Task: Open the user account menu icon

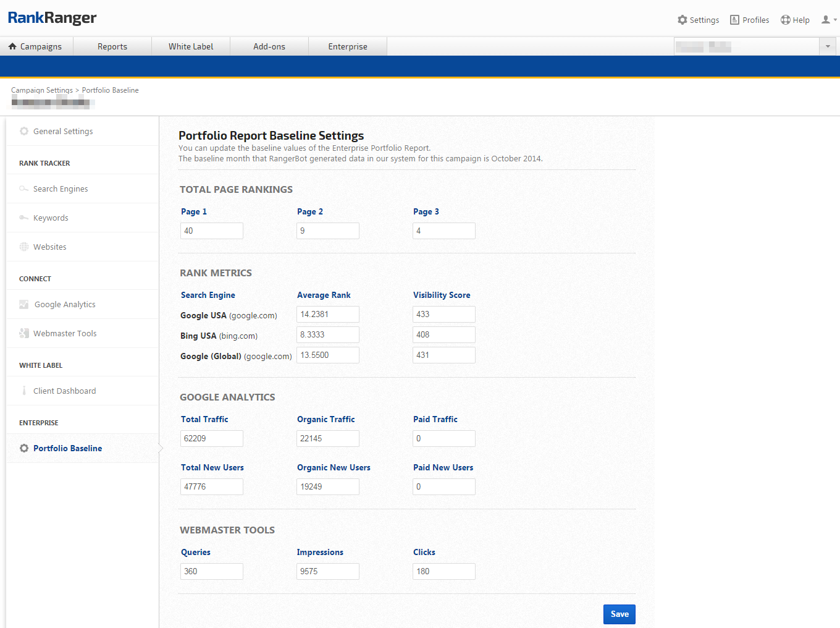Action: (826, 20)
